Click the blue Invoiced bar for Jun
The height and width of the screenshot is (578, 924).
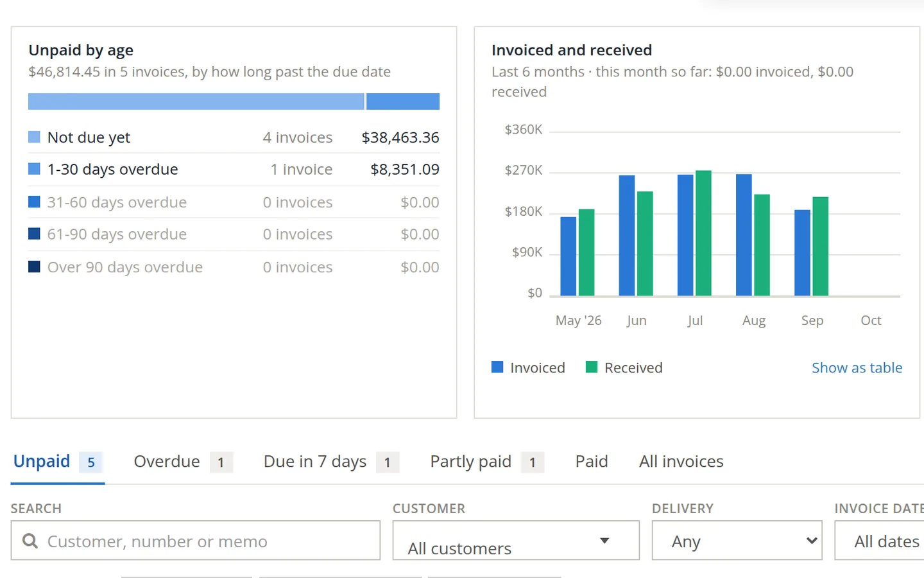[x=627, y=236]
